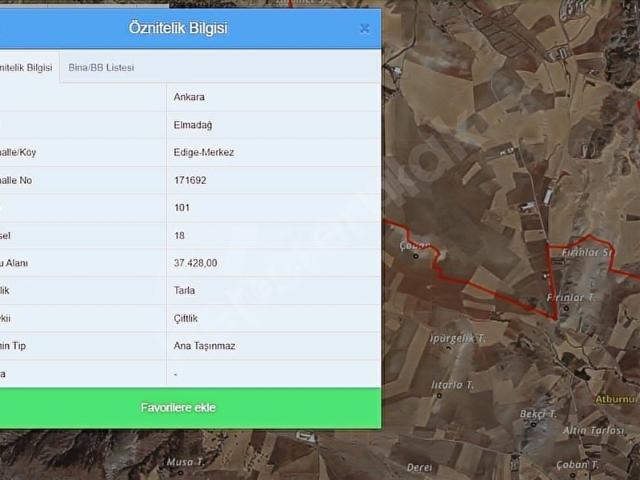Click the Musa T. map label
This screenshot has width=640, height=480.
pyautogui.click(x=185, y=462)
